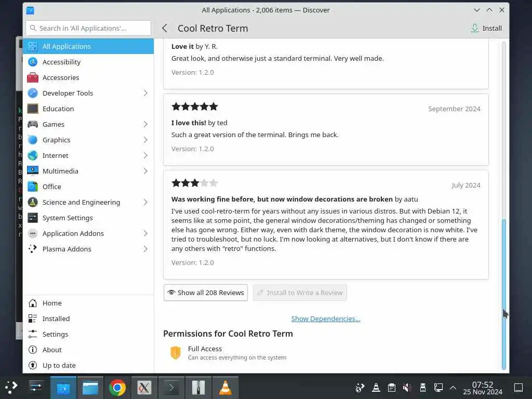Show hidden system tray icons arrow

click(x=453, y=388)
